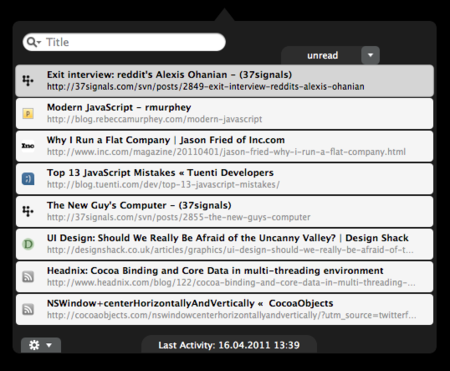Image resolution: width=450 pixels, height=371 pixels.
Task: Open Modern JavaScript - rmurphey title
Action: [119, 107]
